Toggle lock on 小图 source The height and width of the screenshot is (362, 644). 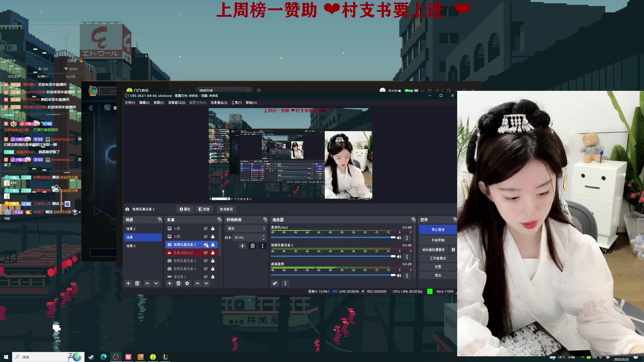tap(213, 229)
